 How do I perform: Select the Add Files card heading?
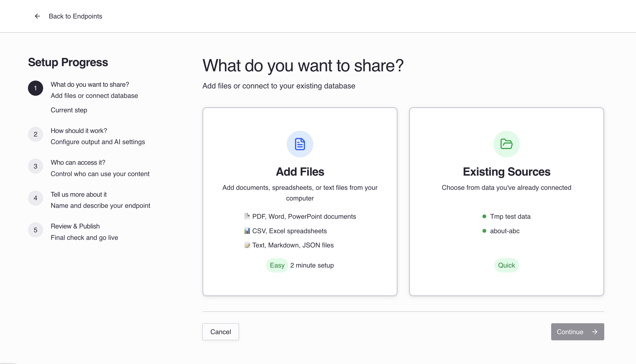[x=300, y=172]
